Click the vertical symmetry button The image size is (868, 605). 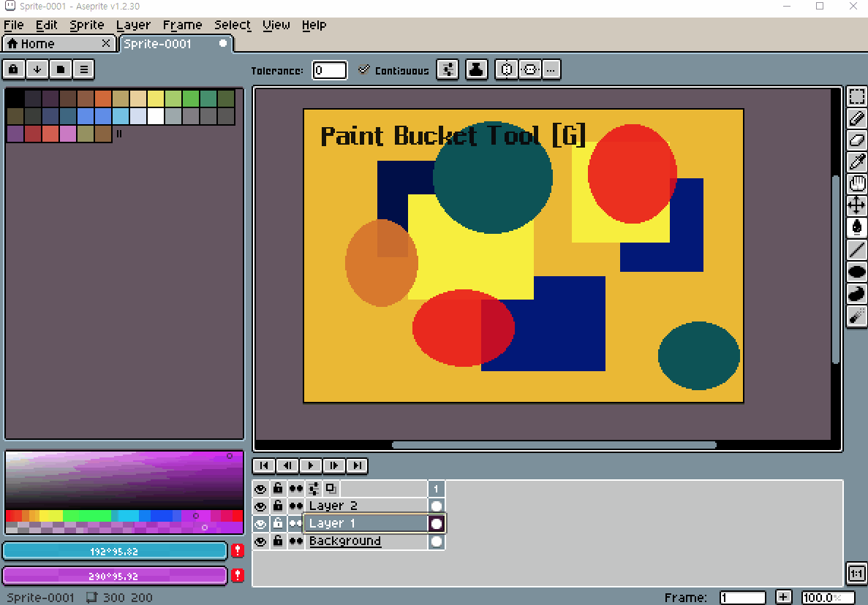coord(530,69)
